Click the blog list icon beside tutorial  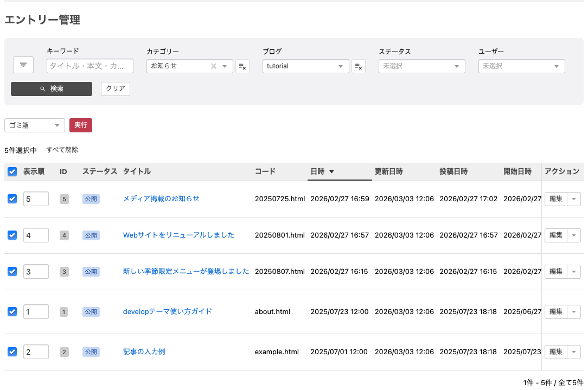358,66
